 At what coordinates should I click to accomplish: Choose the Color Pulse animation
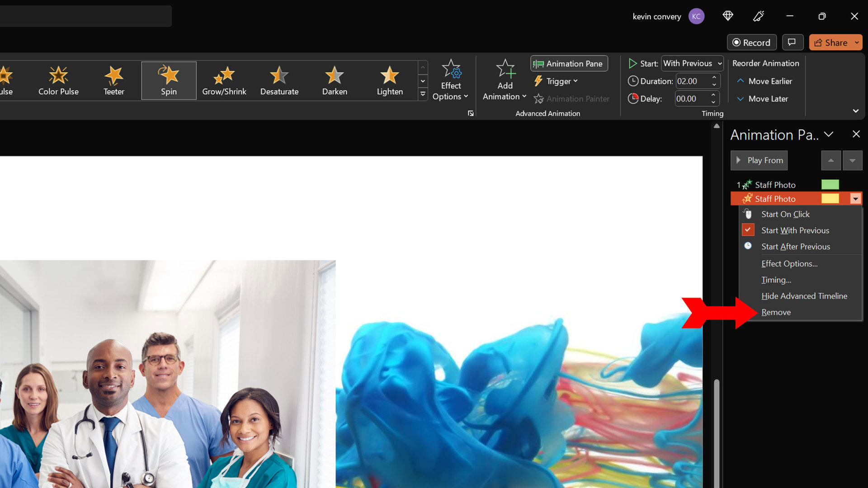(x=58, y=81)
